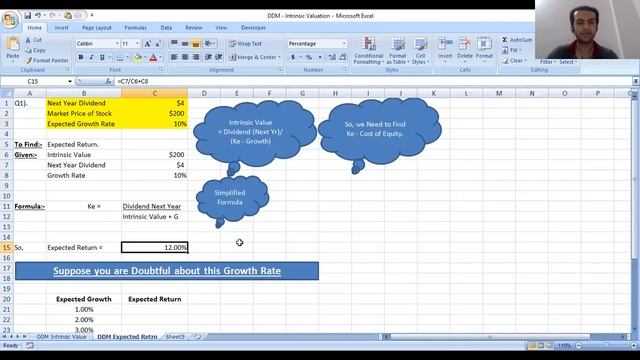Click the Name Box showing C15
640x360 pixels.
click(x=33, y=81)
